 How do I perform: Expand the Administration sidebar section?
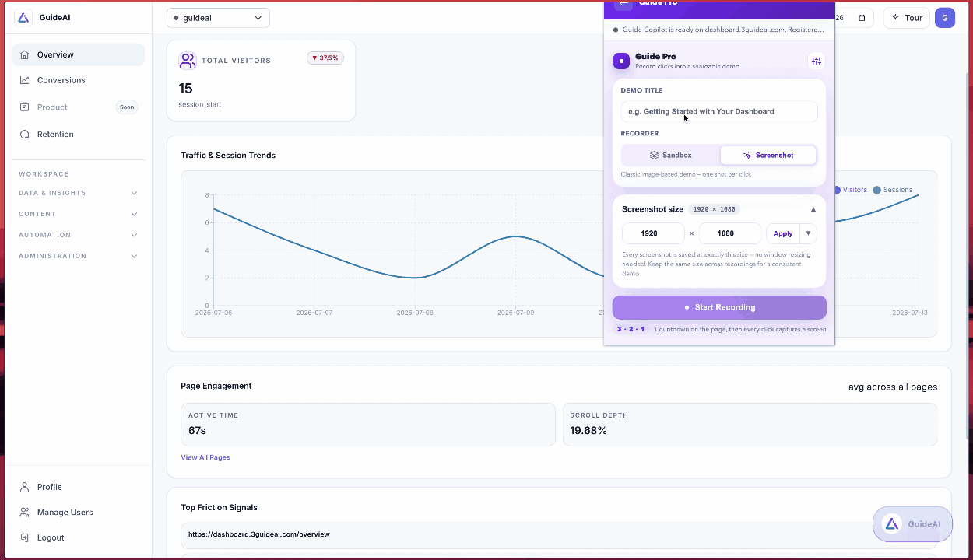(x=78, y=256)
